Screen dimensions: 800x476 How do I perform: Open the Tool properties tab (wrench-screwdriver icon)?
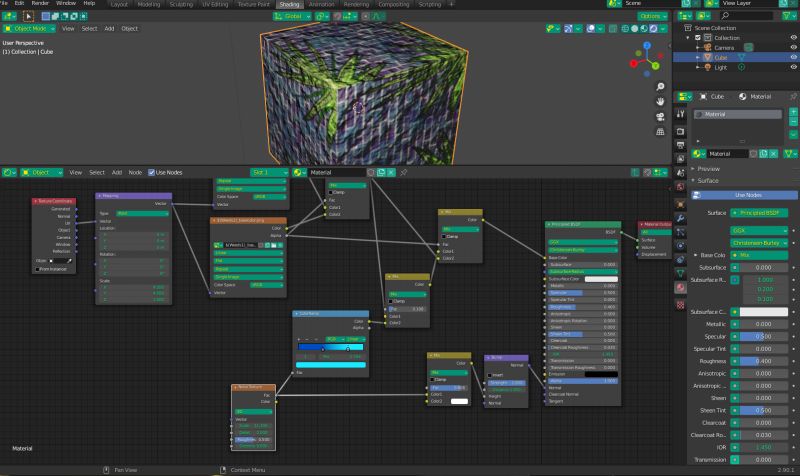[x=681, y=114]
